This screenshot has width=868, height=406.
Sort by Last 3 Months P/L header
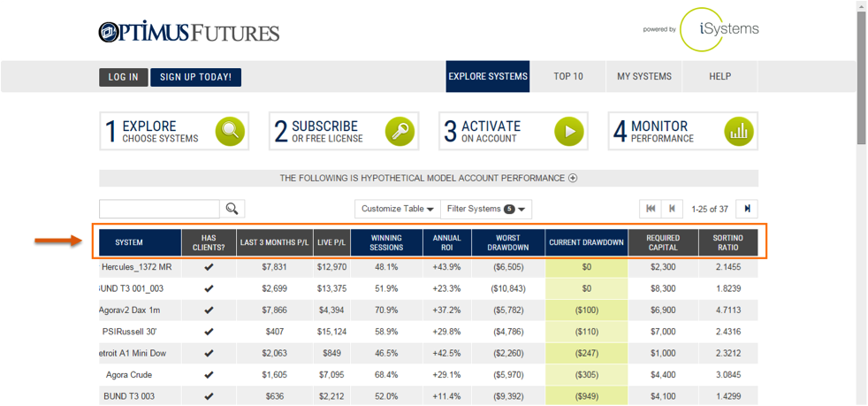point(275,242)
